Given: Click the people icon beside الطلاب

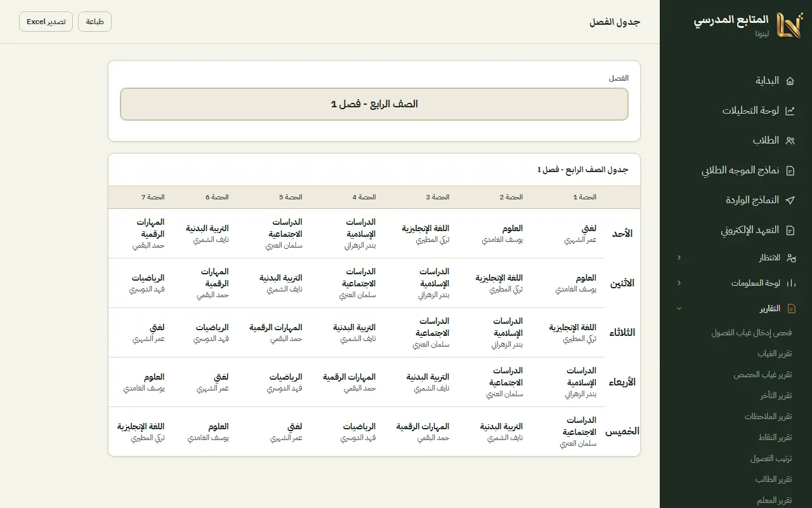Looking at the screenshot, I should tap(790, 140).
